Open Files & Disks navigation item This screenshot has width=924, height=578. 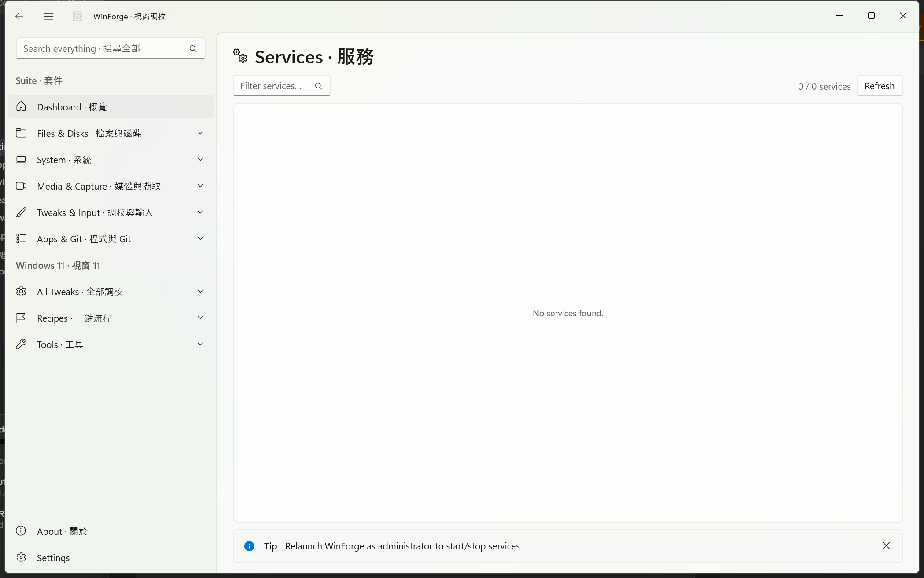(110, 133)
